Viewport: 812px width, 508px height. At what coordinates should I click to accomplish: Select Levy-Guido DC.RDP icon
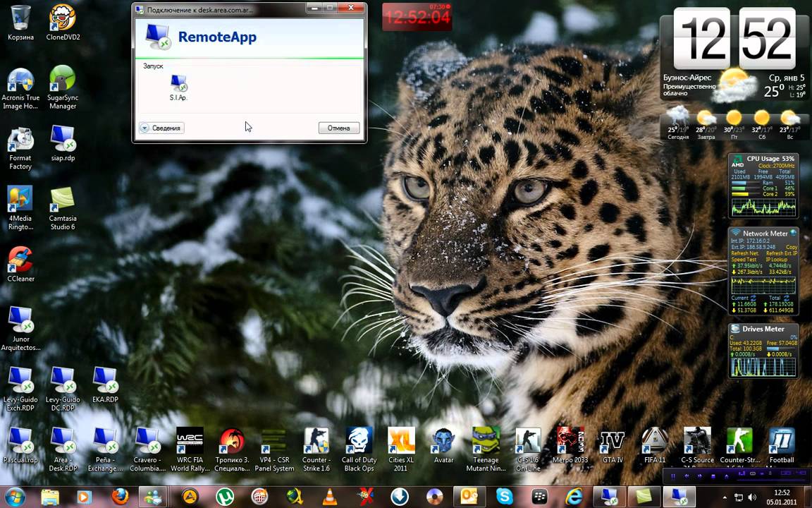pos(63,389)
